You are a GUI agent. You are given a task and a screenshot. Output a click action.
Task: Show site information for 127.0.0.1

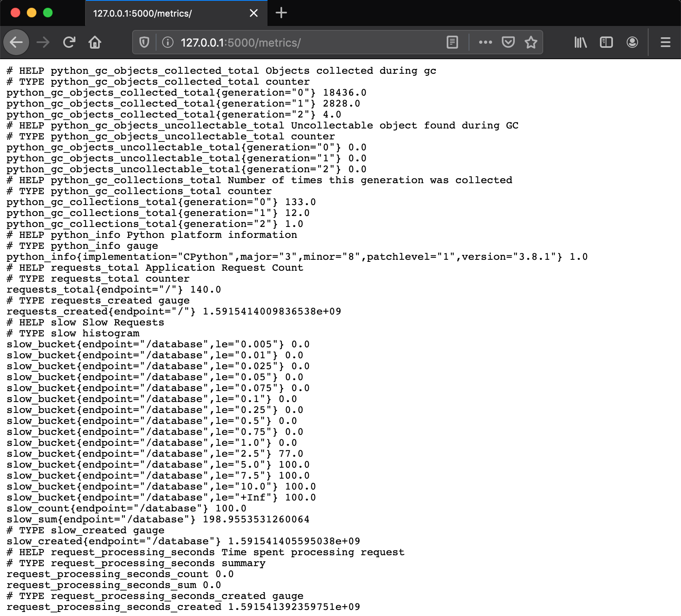pyautogui.click(x=168, y=42)
